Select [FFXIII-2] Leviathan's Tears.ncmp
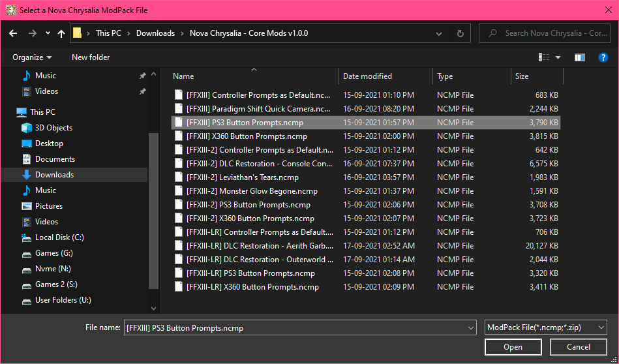Image resolution: width=619 pixels, height=364 pixels. click(x=366, y=177)
